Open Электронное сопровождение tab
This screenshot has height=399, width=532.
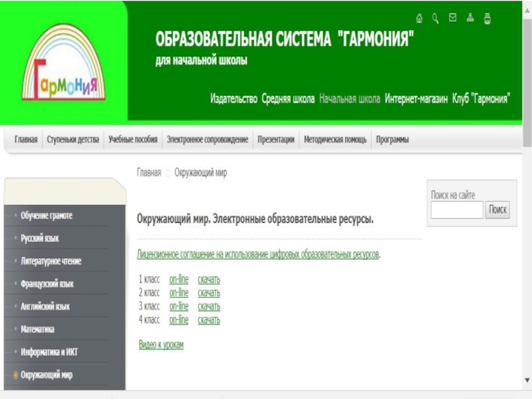(207, 140)
